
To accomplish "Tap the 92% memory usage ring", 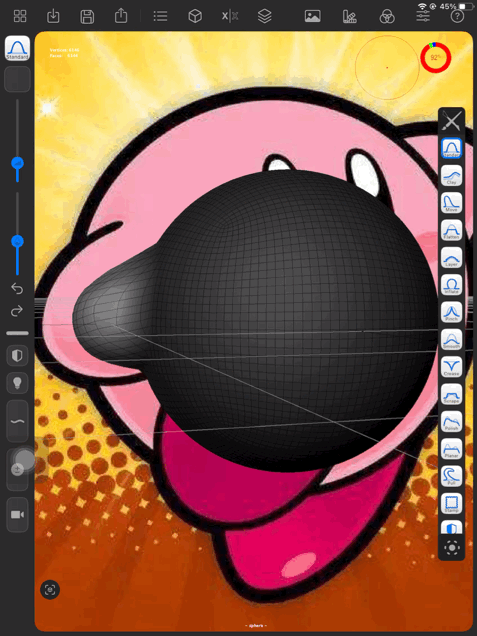I will tap(435, 58).
